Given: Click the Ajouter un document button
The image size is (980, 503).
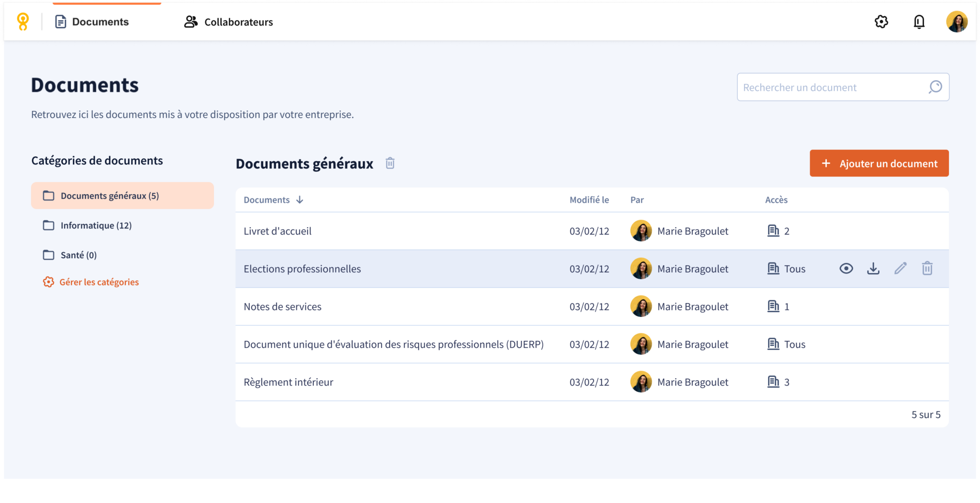Looking at the screenshot, I should click(879, 163).
